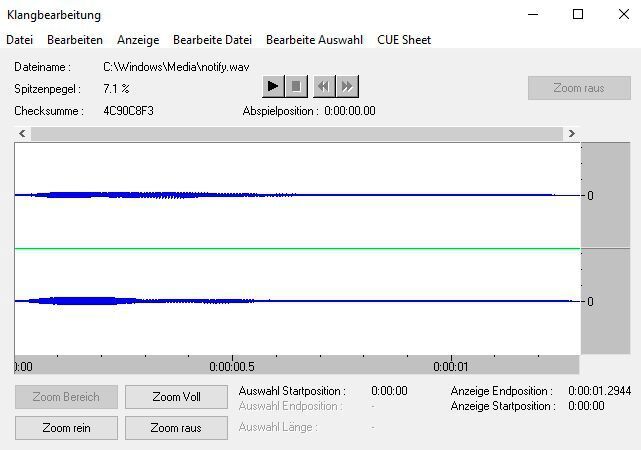Viewport: 641px width, 450px height.
Task: Click the Zoom rein button
Action: pos(66,428)
